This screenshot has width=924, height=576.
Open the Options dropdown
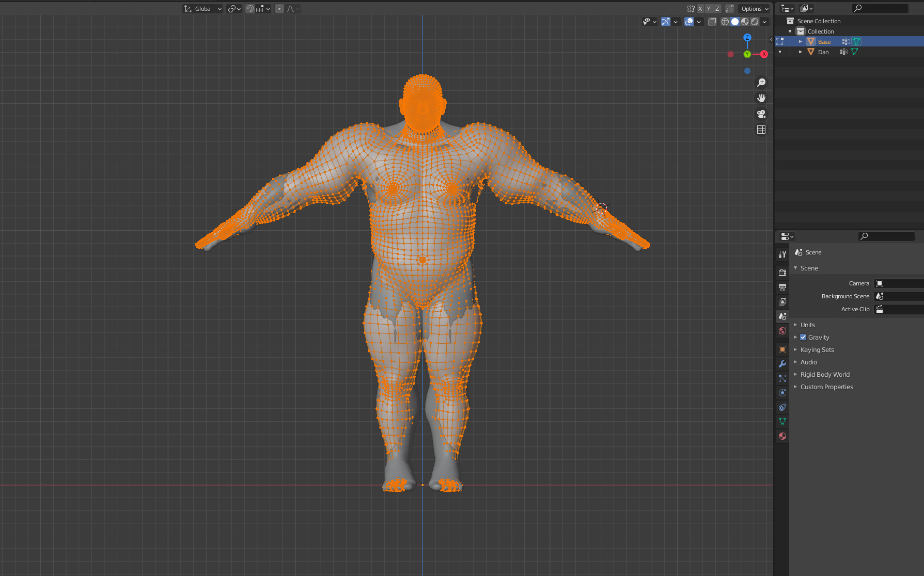point(755,9)
